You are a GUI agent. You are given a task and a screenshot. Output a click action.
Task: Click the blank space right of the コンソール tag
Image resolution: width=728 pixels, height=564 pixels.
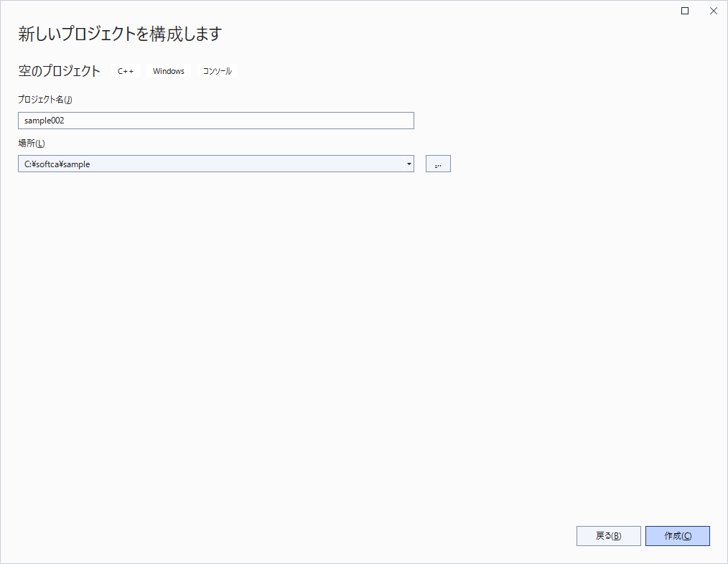[x=431, y=71]
